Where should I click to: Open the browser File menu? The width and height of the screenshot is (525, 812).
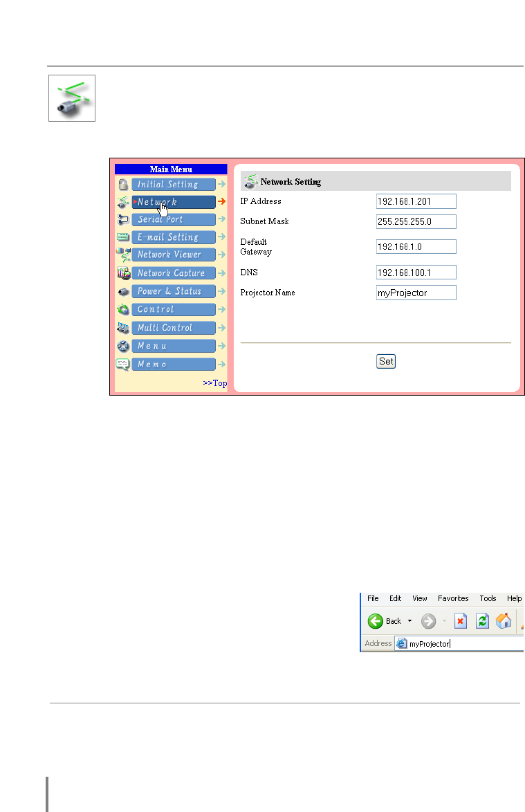point(373,598)
